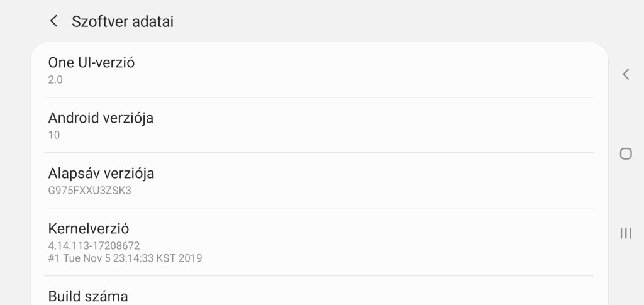This screenshot has height=305, width=644.
Task: Go back using the header arrow
Action: (54, 21)
